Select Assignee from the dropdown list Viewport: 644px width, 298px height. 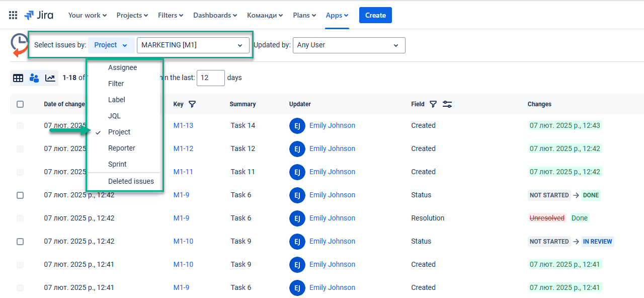click(x=122, y=68)
